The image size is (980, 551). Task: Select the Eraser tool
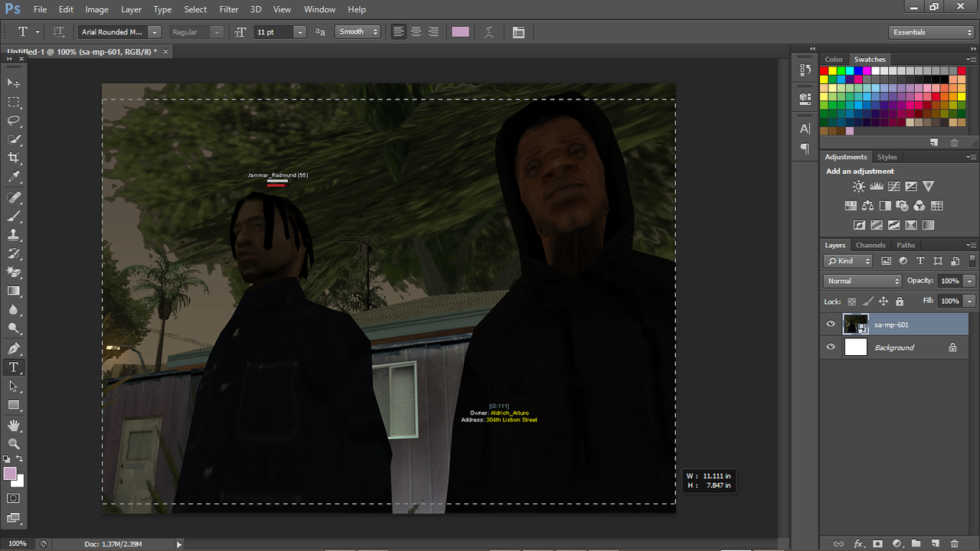pyautogui.click(x=14, y=272)
